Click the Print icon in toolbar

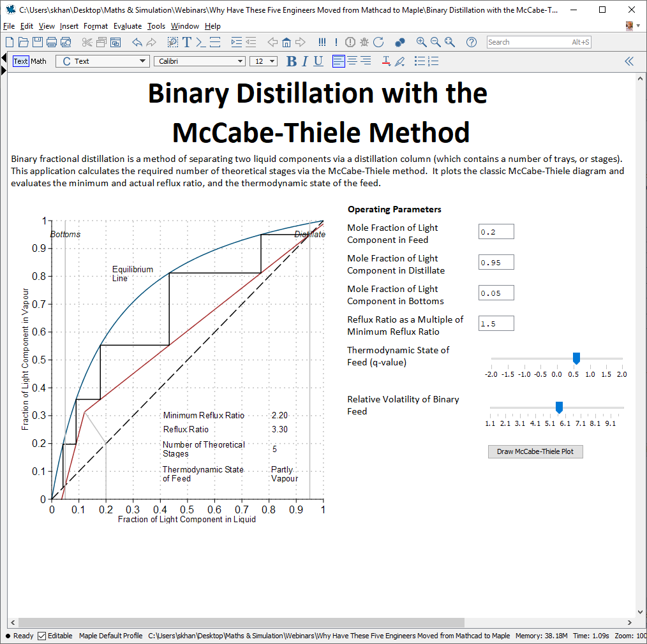pos(52,42)
